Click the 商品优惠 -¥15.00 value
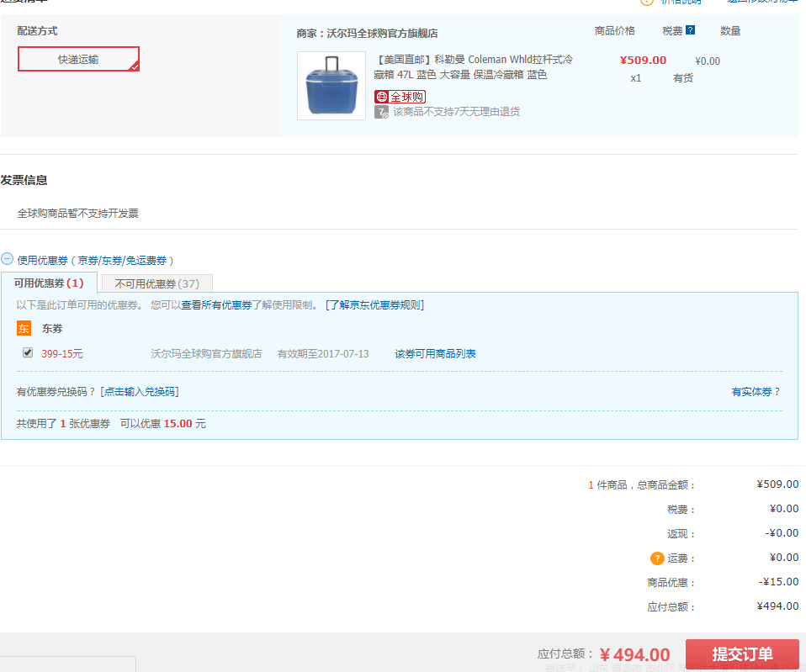 click(x=779, y=582)
